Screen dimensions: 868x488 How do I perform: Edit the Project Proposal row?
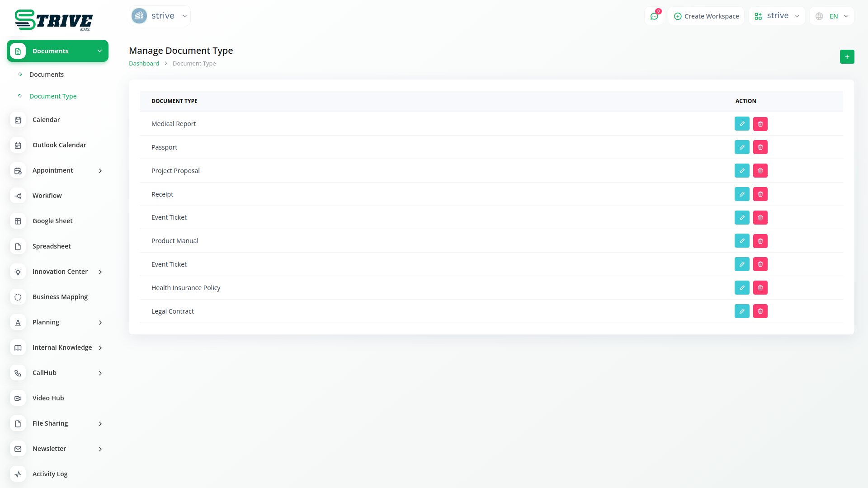coord(742,171)
